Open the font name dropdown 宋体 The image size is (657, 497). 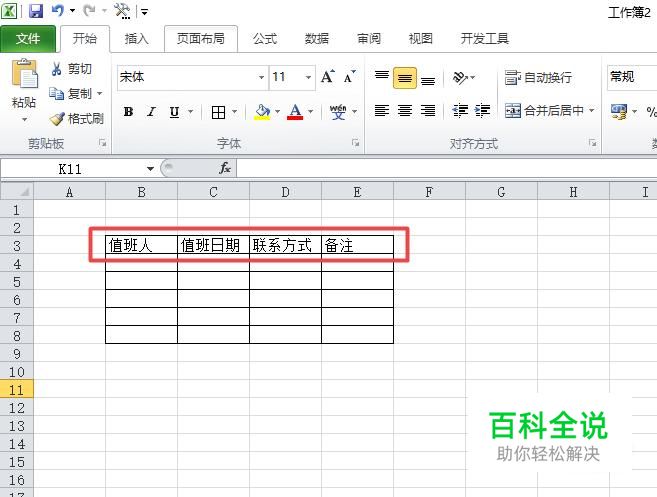(261, 78)
